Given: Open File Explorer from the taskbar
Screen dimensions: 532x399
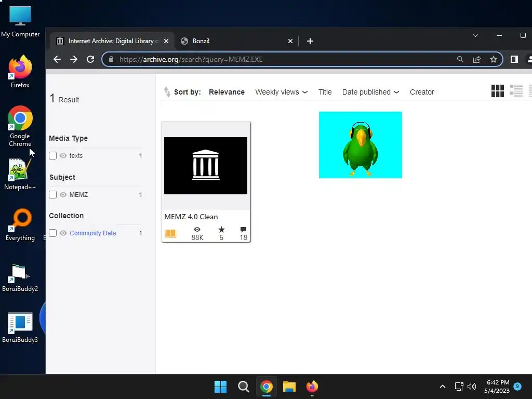Looking at the screenshot, I should click(x=289, y=387).
